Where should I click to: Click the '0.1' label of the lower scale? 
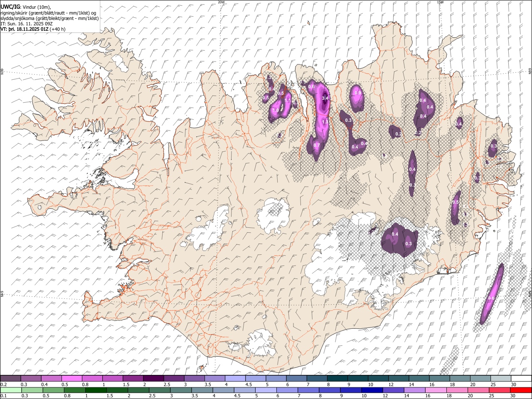coord(3,396)
